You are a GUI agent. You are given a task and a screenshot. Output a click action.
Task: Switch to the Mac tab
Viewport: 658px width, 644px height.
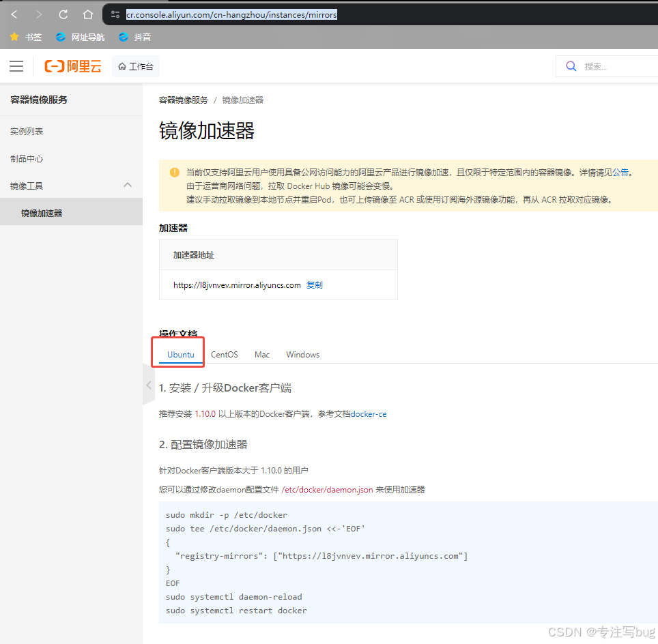tap(262, 355)
